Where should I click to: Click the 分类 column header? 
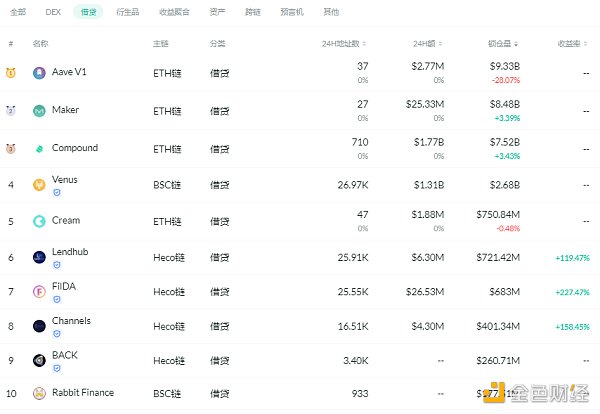tap(217, 44)
